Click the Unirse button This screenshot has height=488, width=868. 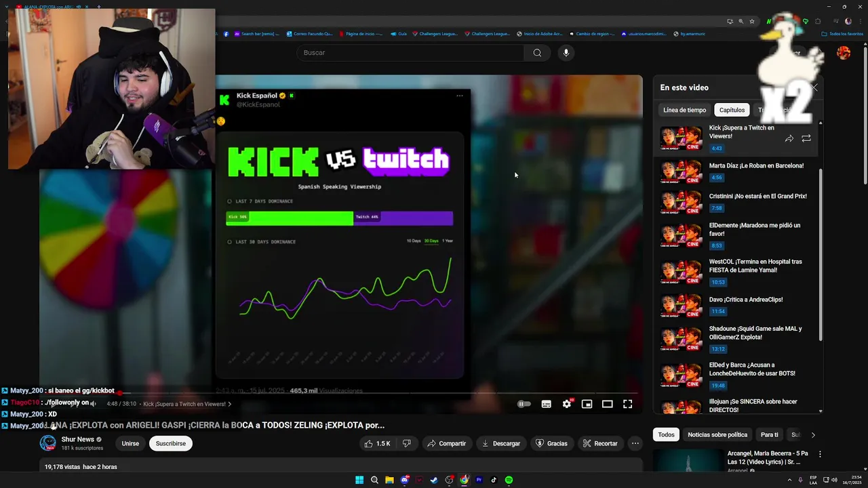[x=130, y=443]
